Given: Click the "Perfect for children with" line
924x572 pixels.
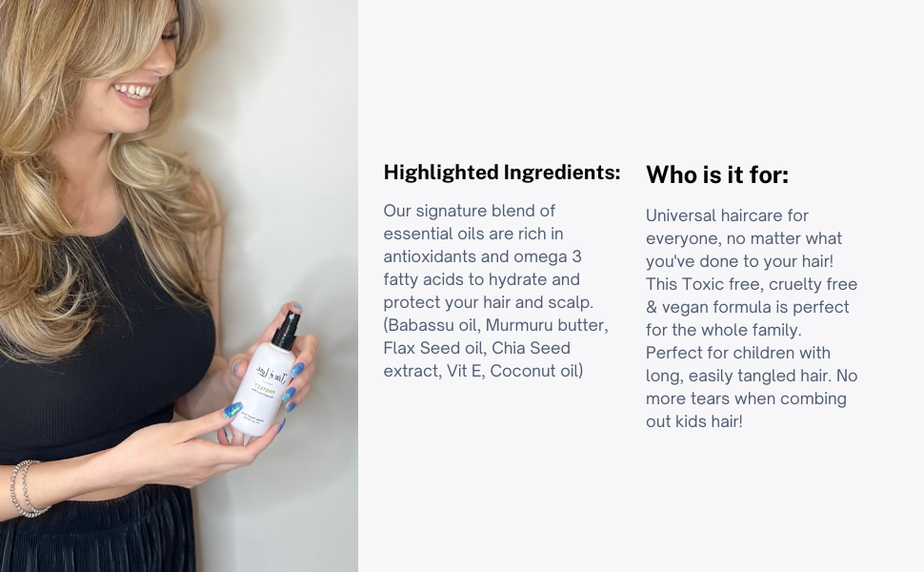Looking at the screenshot, I should point(738,353).
